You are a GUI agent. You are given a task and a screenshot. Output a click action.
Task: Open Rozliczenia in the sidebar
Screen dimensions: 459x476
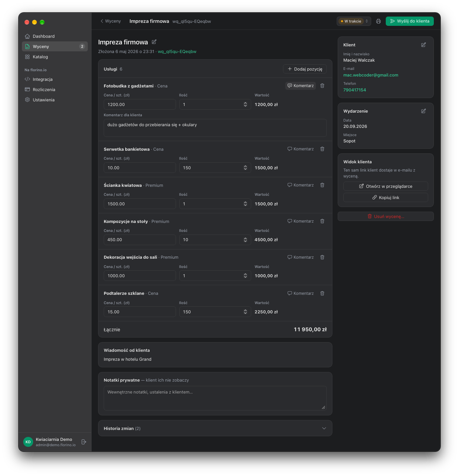pyautogui.click(x=55, y=89)
